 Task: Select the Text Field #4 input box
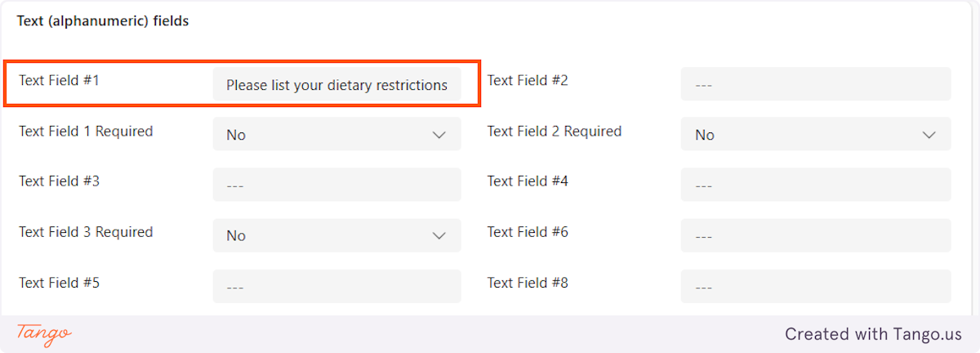click(x=815, y=185)
